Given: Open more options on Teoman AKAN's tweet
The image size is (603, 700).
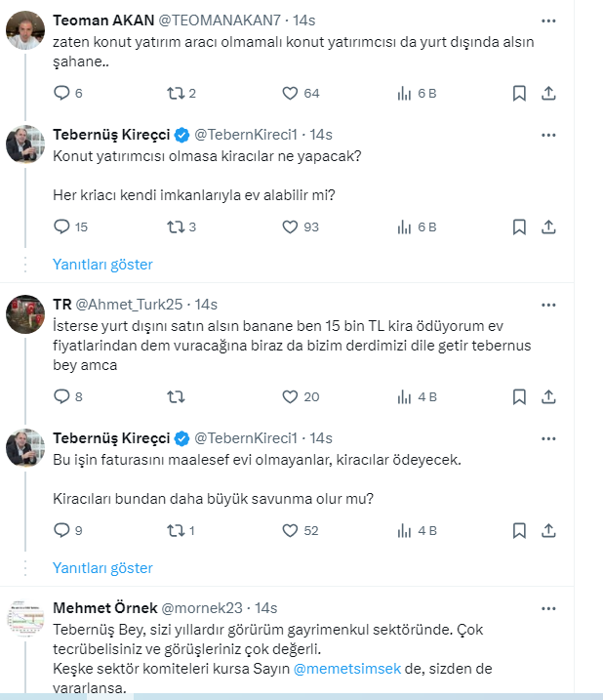Looking at the screenshot, I should click(548, 21).
